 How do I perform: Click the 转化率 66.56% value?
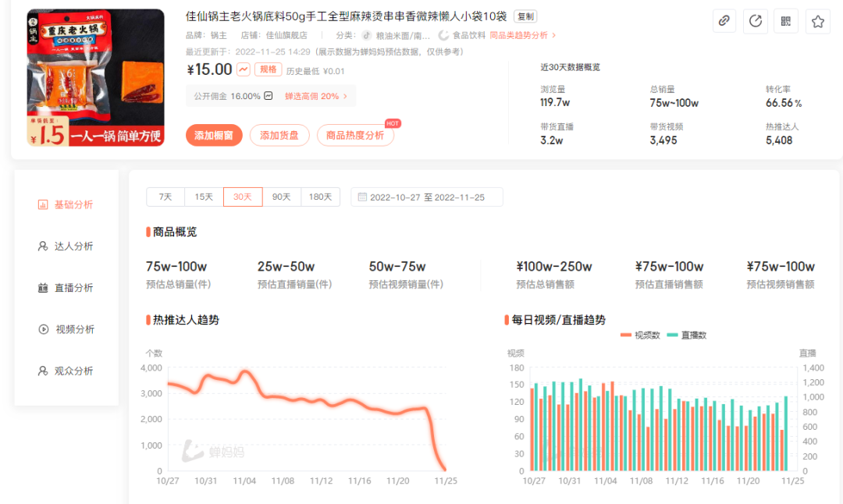point(784,103)
